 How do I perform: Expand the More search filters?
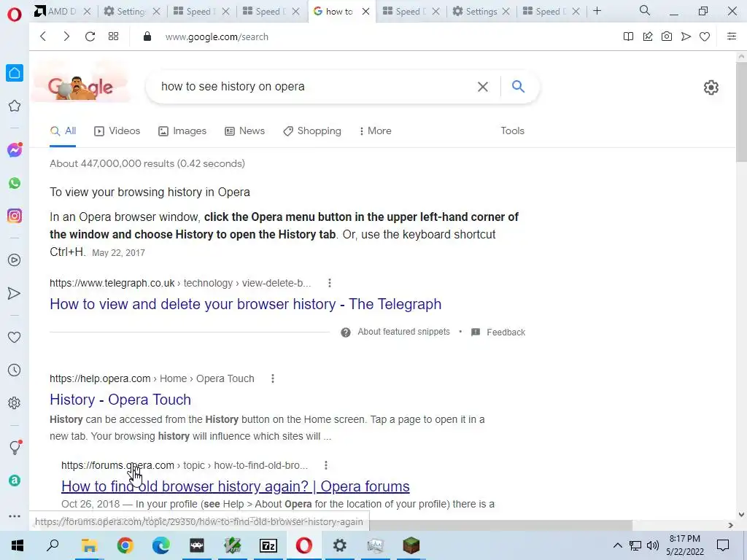[x=376, y=131]
